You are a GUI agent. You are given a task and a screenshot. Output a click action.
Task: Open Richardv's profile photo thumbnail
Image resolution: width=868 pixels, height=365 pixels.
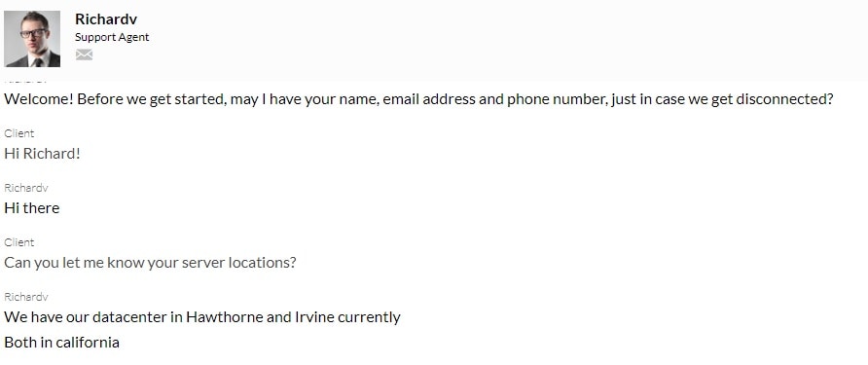[32, 39]
